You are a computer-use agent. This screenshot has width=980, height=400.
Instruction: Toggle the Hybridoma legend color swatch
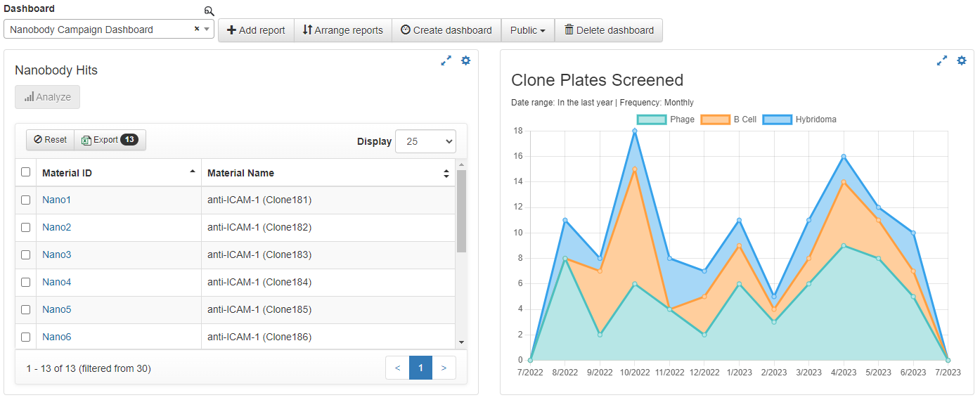(778, 120)
